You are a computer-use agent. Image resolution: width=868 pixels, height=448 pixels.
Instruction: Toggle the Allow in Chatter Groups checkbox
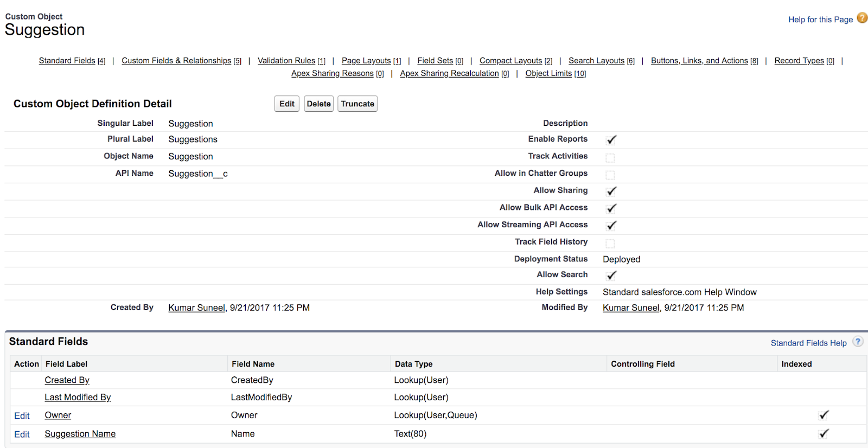610,175
